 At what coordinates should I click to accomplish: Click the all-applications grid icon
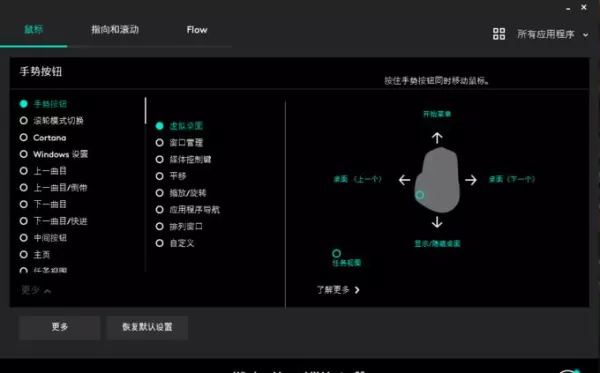pyautogui.click(x=499, y=34)
